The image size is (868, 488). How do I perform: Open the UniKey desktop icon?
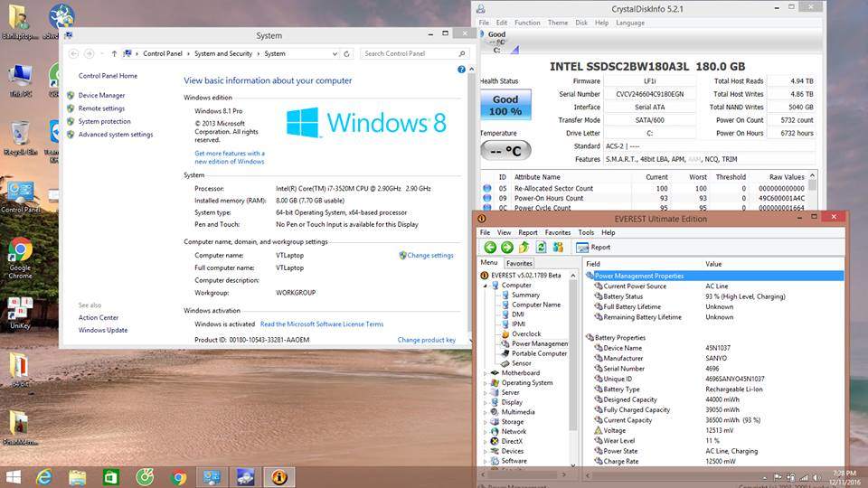tap(20, 314)
